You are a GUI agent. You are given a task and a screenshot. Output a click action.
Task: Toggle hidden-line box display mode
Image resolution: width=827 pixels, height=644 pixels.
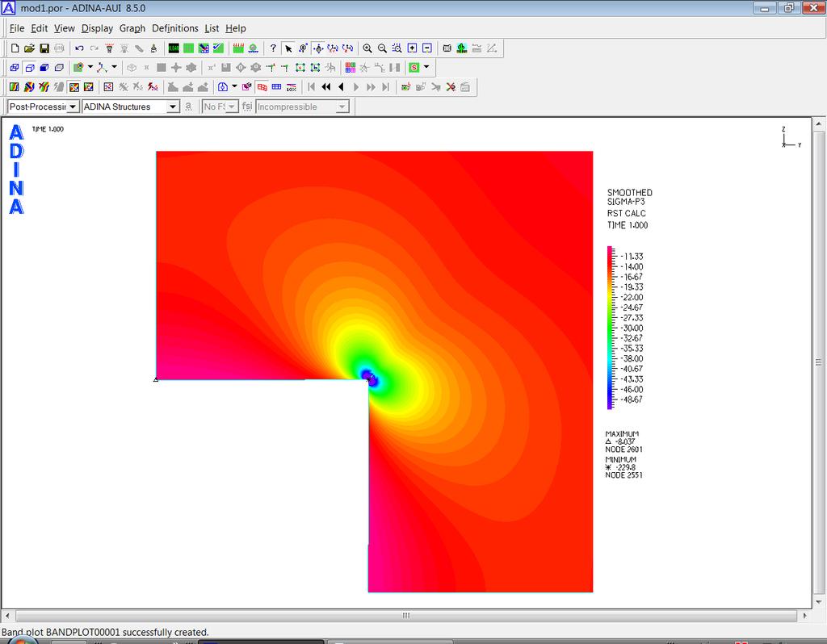(30, 68)
